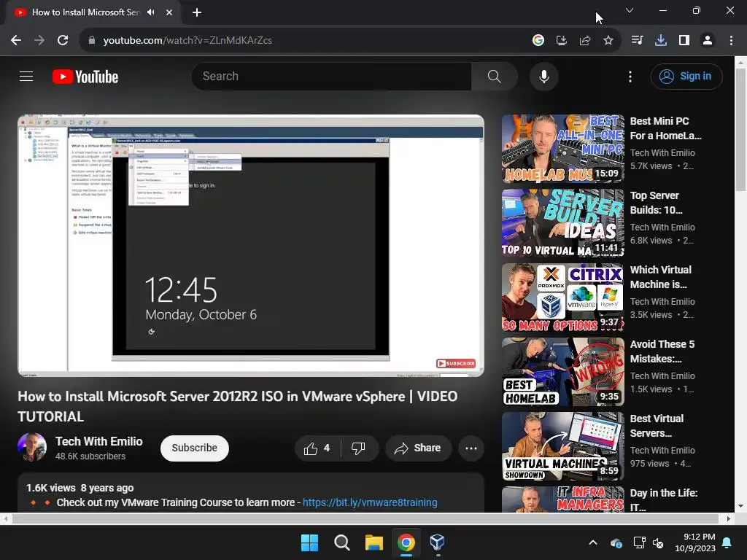Click the horizontal page scrollbar
The height and width of the screenshot is (560, 747).
click(365, 518)
